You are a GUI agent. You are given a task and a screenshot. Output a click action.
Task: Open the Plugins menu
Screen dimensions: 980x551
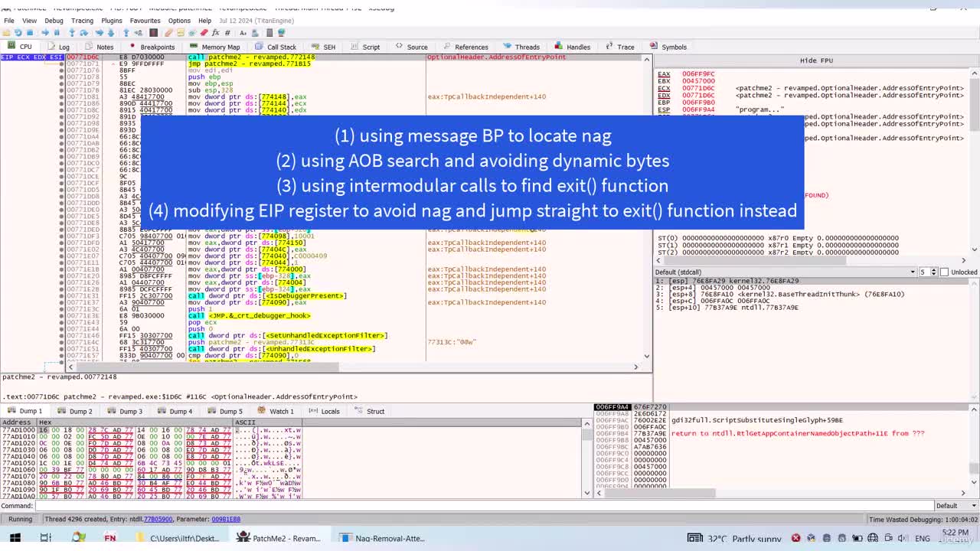(112, 21)
